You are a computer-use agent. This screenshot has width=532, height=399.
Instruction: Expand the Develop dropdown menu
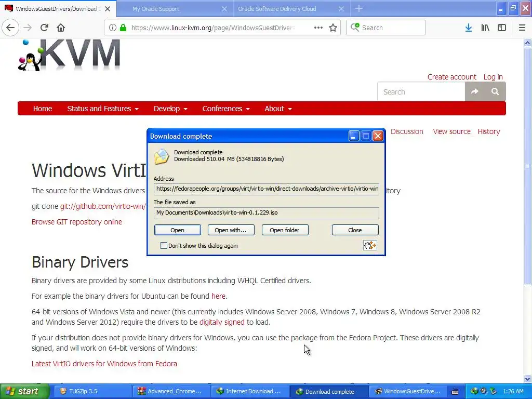(170, 109)
